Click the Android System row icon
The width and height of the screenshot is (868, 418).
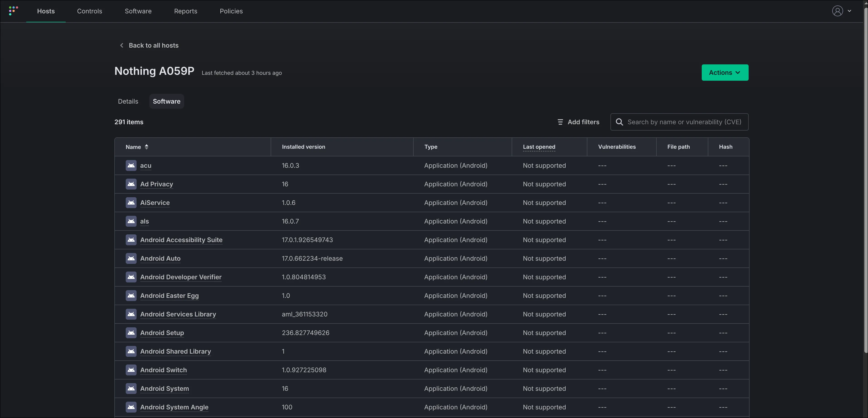point(131,388)
